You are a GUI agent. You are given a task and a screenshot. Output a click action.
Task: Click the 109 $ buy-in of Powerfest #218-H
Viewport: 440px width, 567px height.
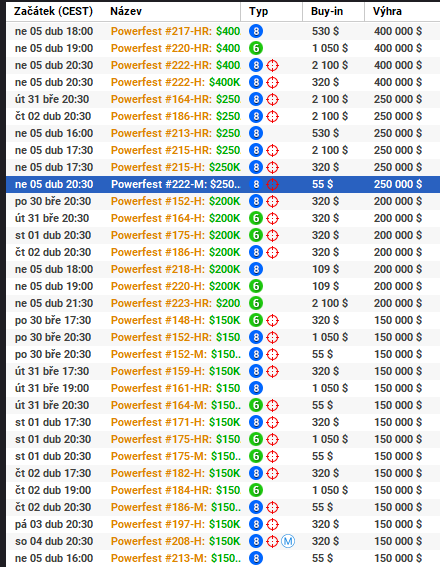point(325,269)
